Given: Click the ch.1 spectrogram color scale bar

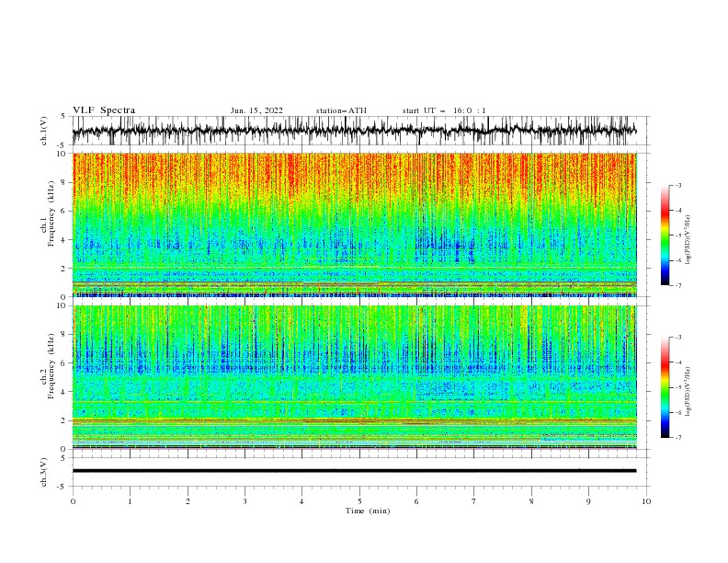Looking at the screenshot, I should point(665,236).
